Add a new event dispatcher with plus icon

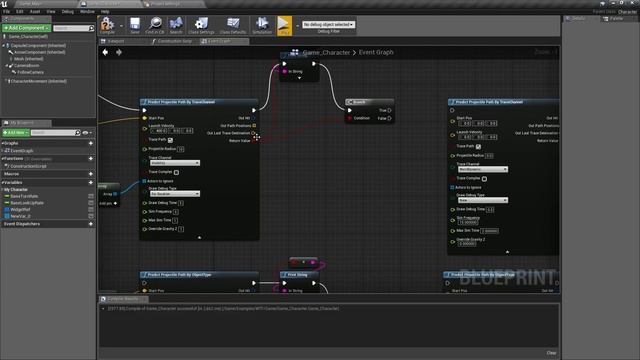[91, 224]
